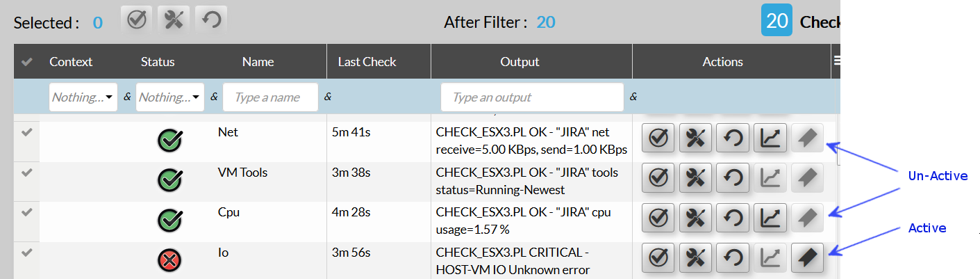Viewport: 980px width, 279px height.
Task: Select the Net row checkmark
Action: [26, 133]
